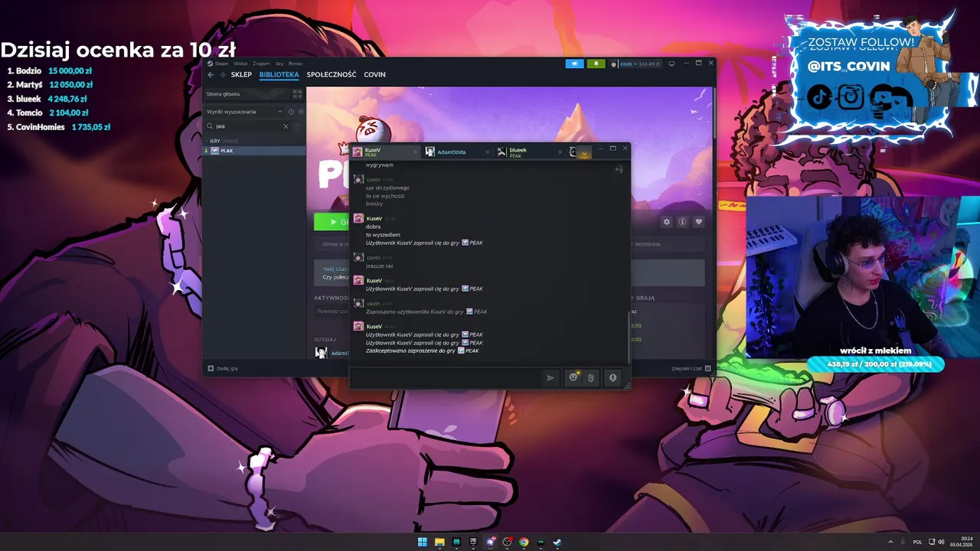Add user to chat icon
This screenshot has width=980, height=551.
[x=619, y=169]
